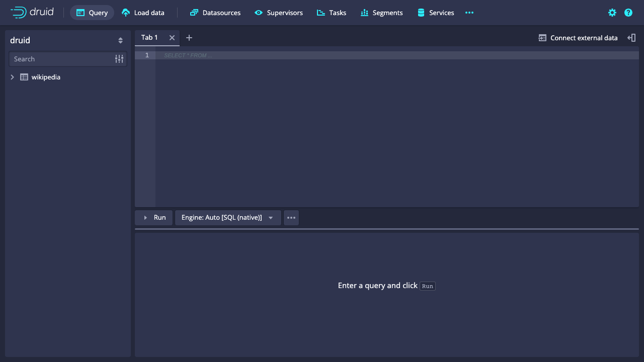Run the query

pos(154,218)
